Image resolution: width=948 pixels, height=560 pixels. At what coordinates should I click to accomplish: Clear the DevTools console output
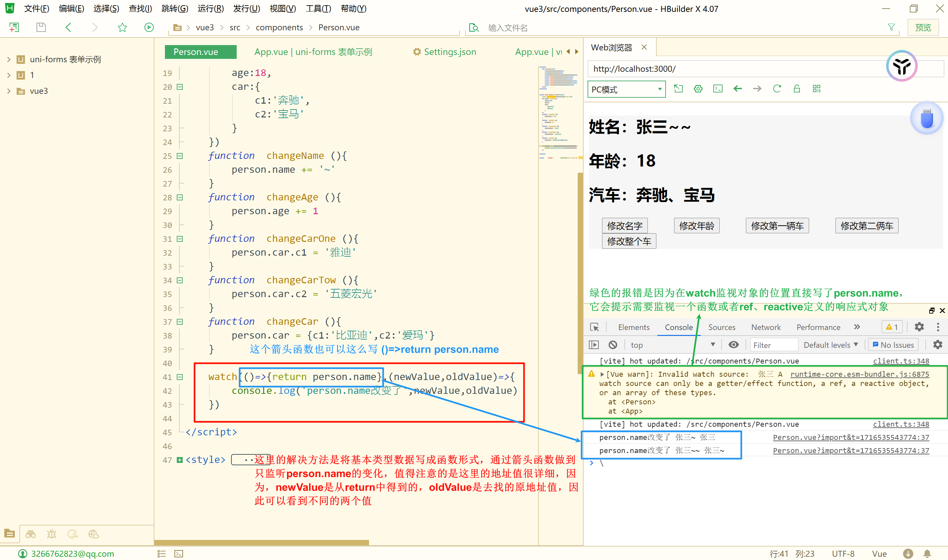click(x=613, y=344)
